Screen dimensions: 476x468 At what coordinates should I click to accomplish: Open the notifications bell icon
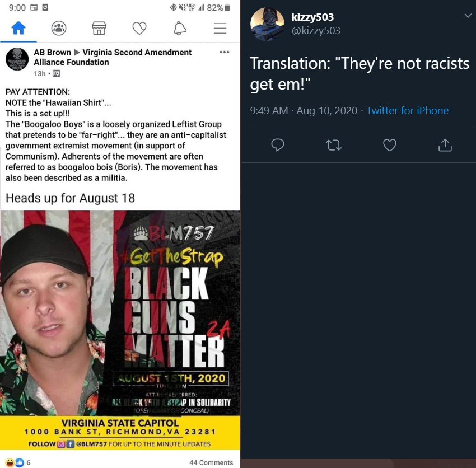tap(180, 28)
